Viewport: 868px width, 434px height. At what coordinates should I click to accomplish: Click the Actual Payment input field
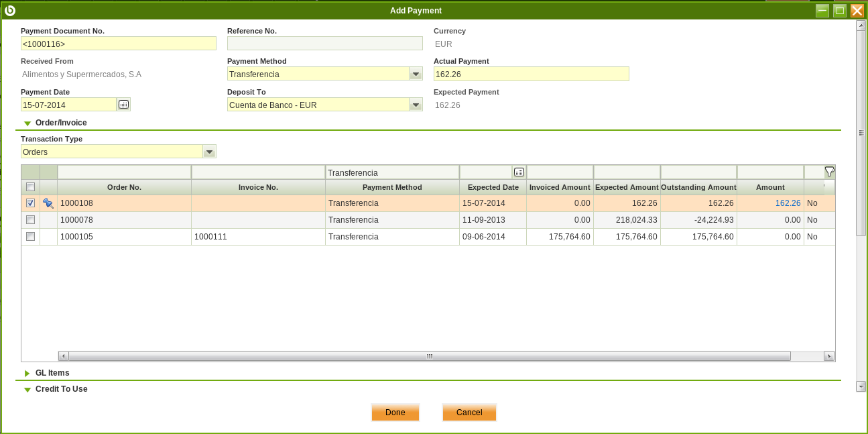tap(531, 74)
